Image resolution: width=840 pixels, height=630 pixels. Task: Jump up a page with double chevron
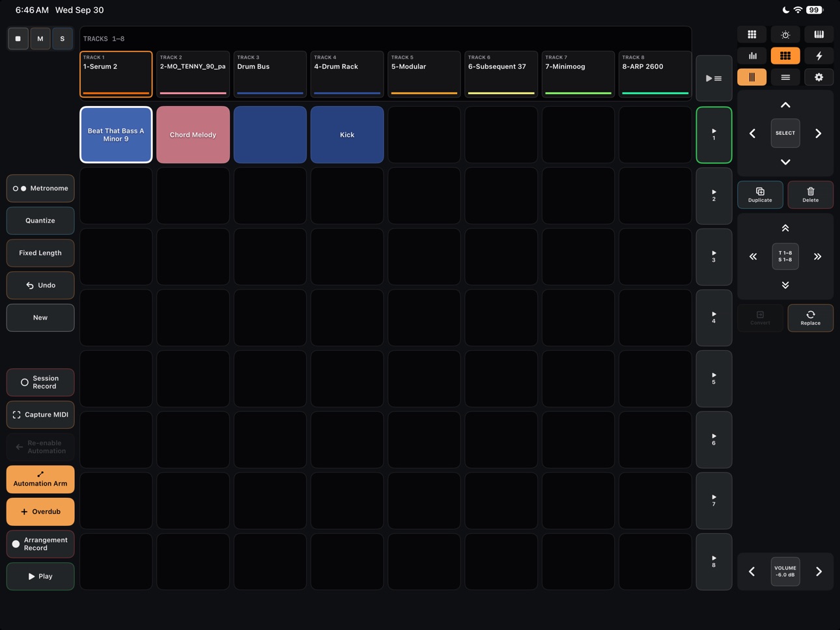[785, 228]
